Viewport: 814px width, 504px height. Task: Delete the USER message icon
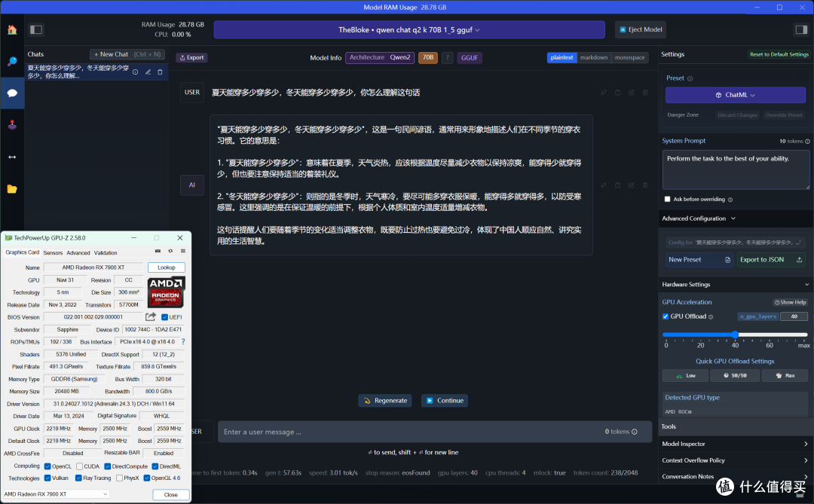click(x=645, y=93)
